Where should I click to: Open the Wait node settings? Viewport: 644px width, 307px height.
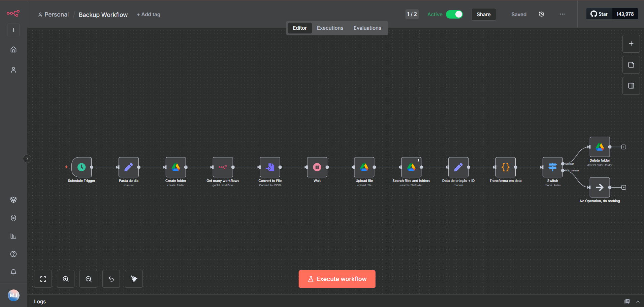(x=317, y=167)
